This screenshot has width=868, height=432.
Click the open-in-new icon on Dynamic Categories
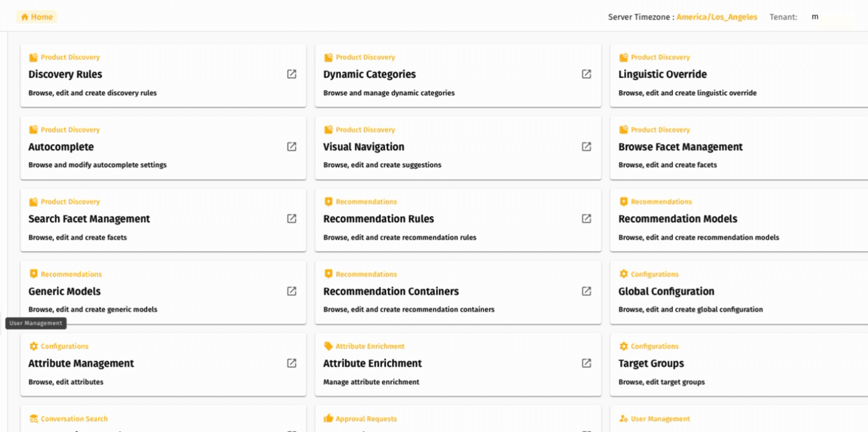[x=587, y=74]
